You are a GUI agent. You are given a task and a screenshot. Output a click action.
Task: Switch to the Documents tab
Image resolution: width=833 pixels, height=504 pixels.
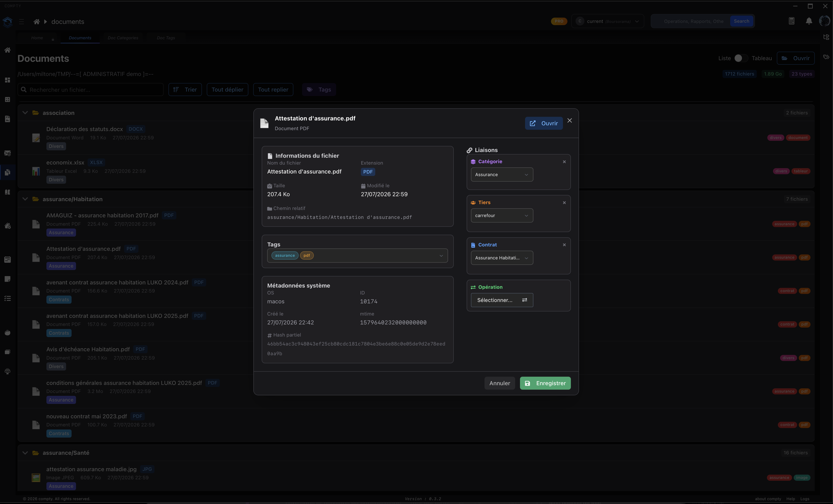point(80,38)
